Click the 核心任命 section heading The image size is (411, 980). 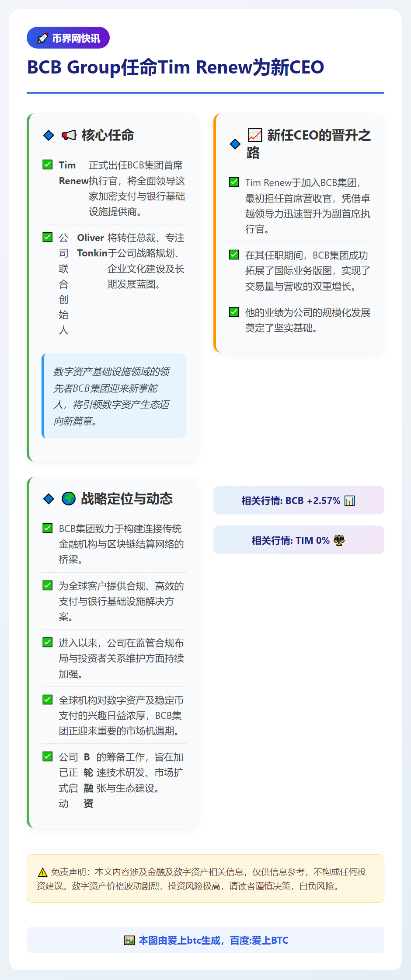click(108, 135)
